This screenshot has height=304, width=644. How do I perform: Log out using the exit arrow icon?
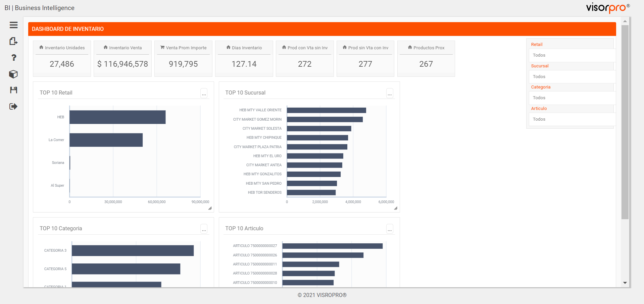coord(13,106)
